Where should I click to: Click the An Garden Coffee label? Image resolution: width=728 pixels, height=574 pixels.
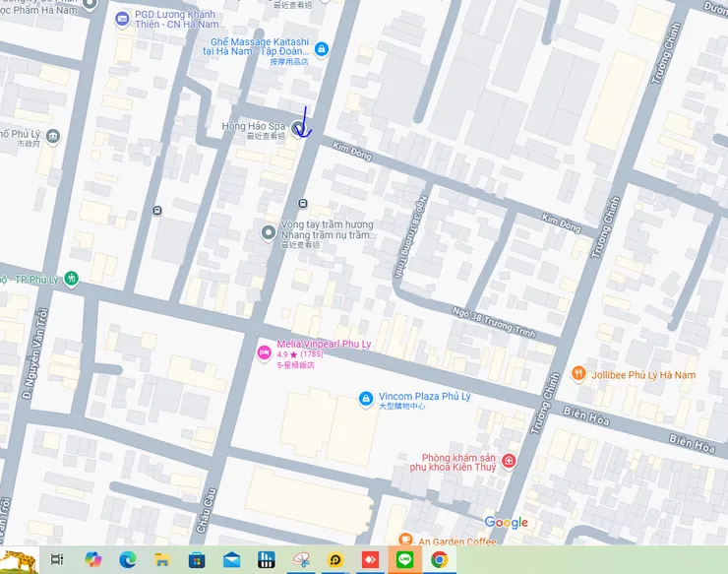coord(456,542)
